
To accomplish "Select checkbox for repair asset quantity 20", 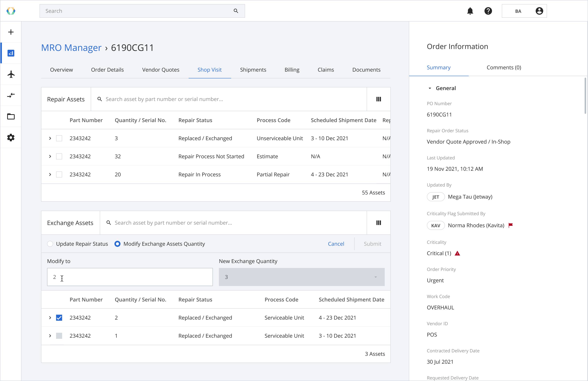I will pyautogui.click(x=59, y=174).
